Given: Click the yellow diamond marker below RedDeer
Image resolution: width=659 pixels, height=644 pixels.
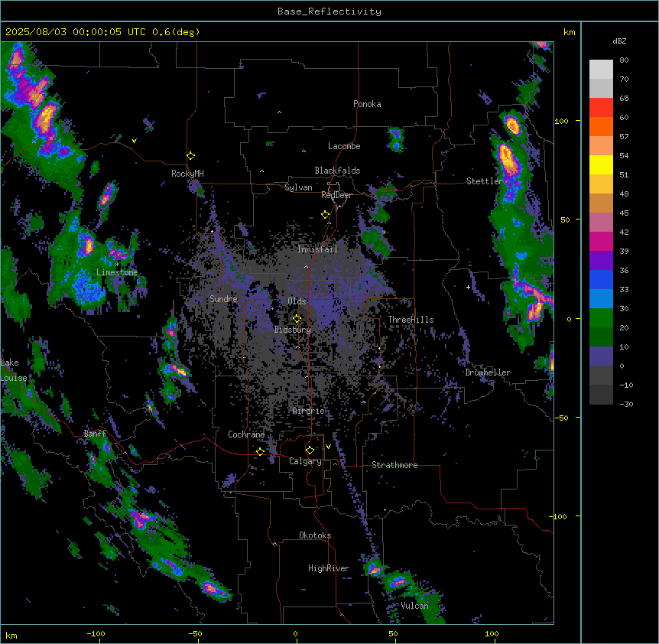Looking at the screenshot, I should tap(326, 215).
